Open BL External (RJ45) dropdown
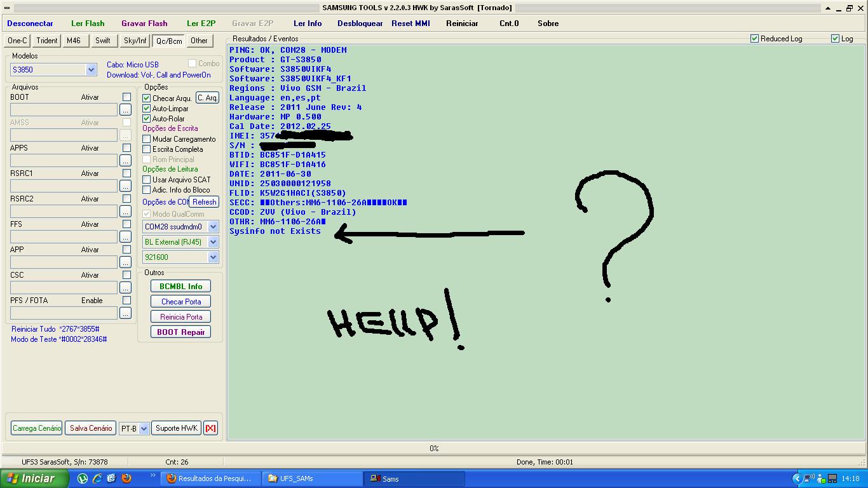Image resolution: width=868 pixels, height=488 pixels. (x=213, y=242)
